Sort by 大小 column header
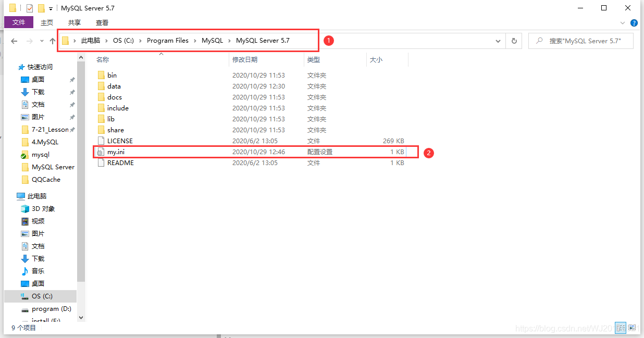This screenshot has width=644, height=338. (x=376, y=60)
